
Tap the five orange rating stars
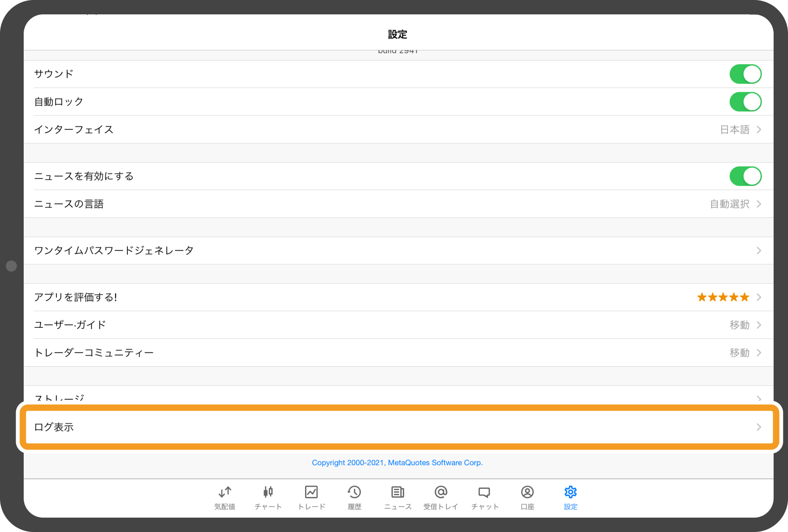coord(723,297)
